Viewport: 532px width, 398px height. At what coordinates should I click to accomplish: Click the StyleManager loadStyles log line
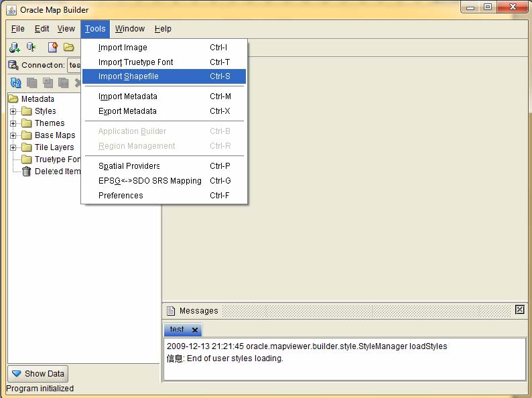(x=307, y=346)
